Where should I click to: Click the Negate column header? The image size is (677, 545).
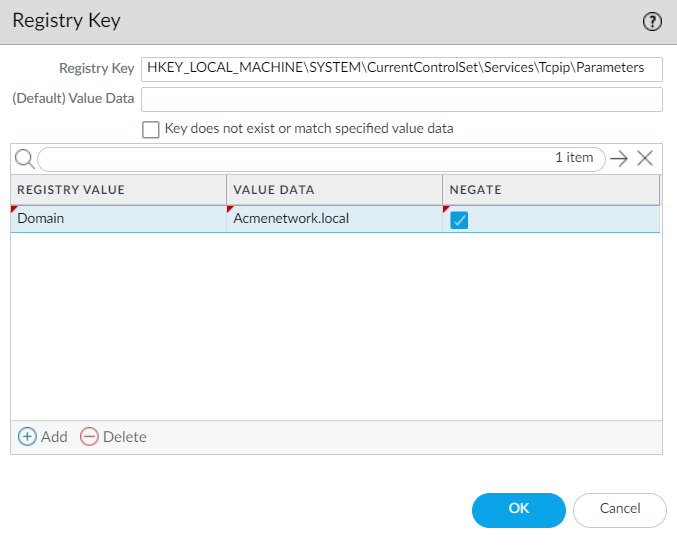coord(550,190)
